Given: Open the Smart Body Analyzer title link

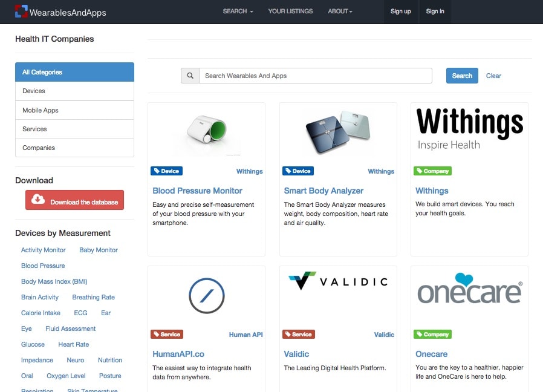Looking at the screenshot, I should pyautogui.click(x=324, y=191).
